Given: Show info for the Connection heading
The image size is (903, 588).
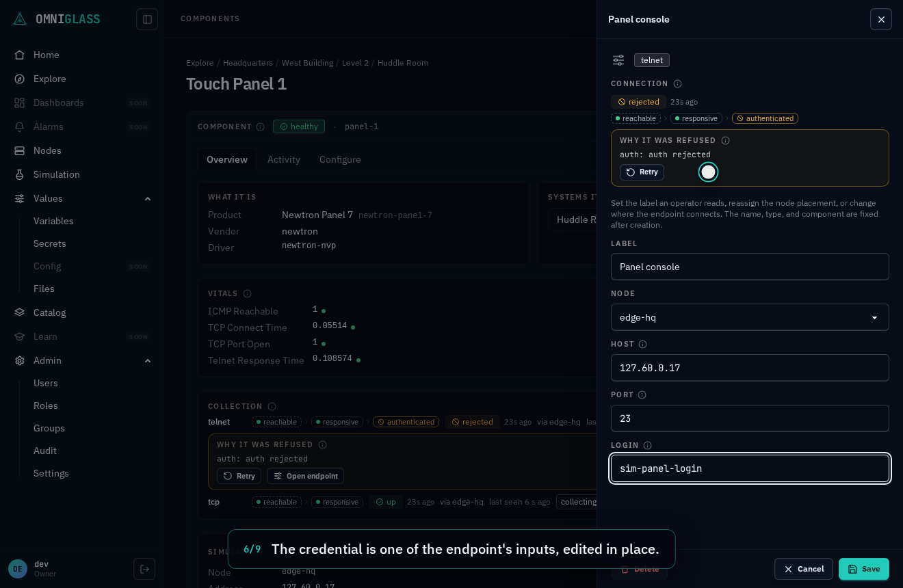Looking at the screenshot, I should click(x=677, y=83).
